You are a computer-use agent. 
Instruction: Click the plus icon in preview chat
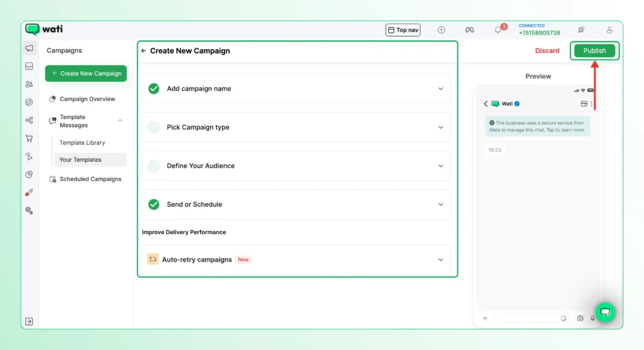pos(485,319)
